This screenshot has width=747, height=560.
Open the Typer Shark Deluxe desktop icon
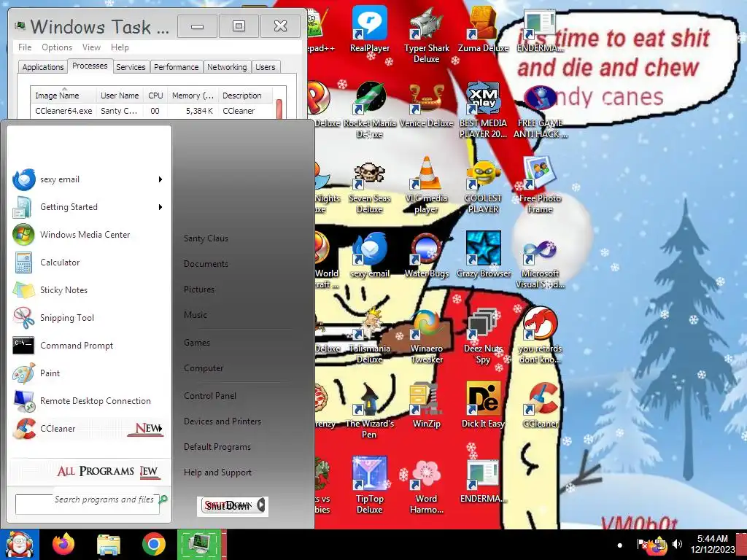coord(426,35)
